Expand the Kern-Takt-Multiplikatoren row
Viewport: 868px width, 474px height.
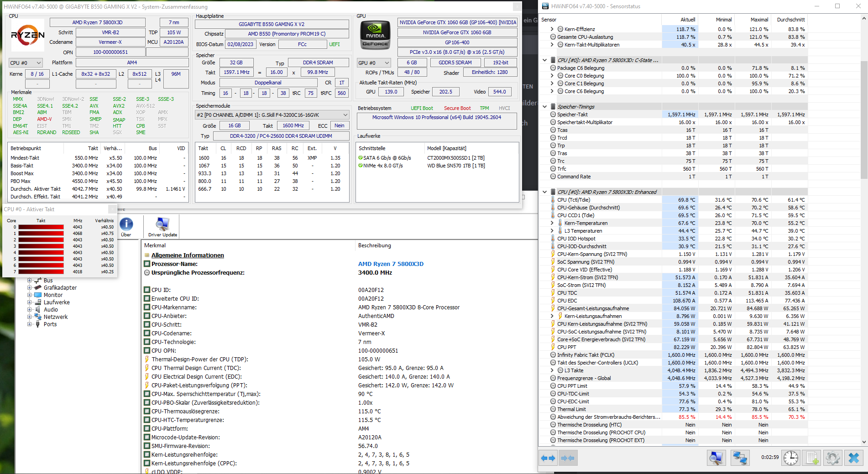(x=552, y=45)
